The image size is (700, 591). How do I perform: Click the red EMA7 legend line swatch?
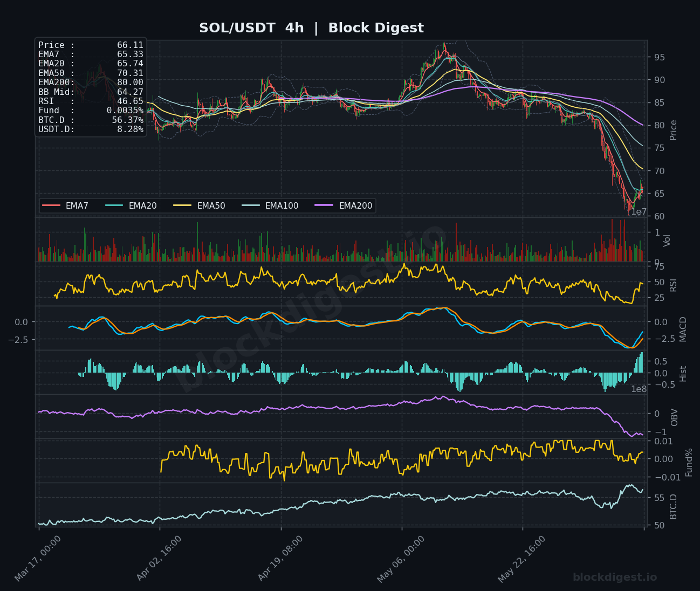click(x=51, y=205)
